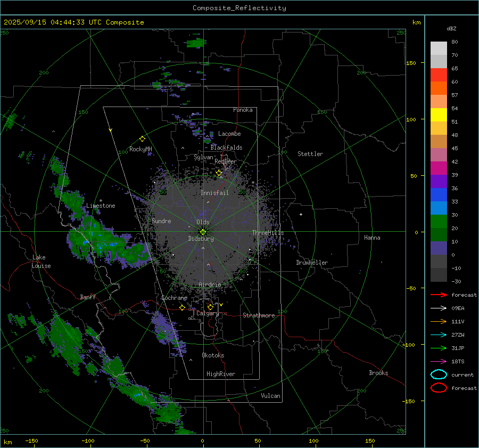The width and height of the screenshot is (479, 448).
Task: Click the HighRiver town label
Action: 221,374
